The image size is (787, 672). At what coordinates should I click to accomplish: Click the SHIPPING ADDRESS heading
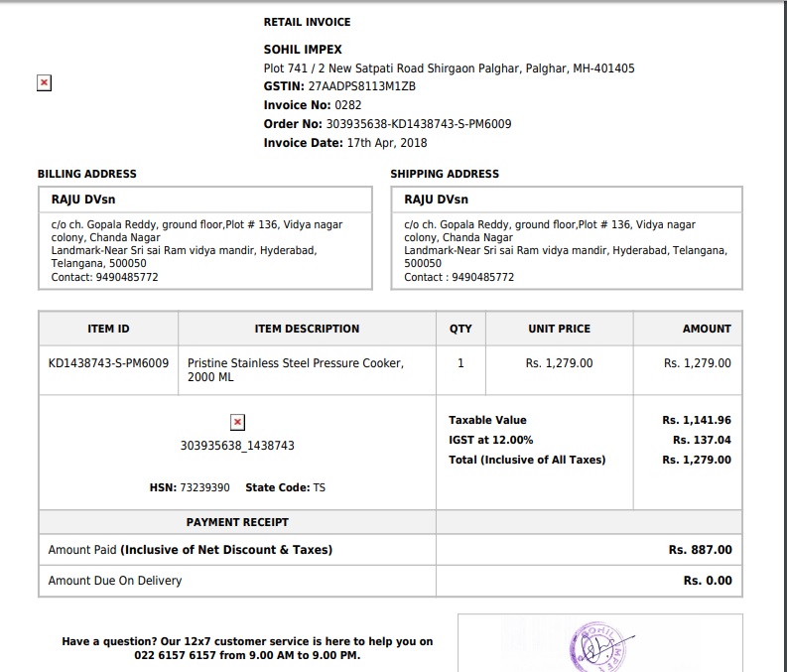click(445, 174)
